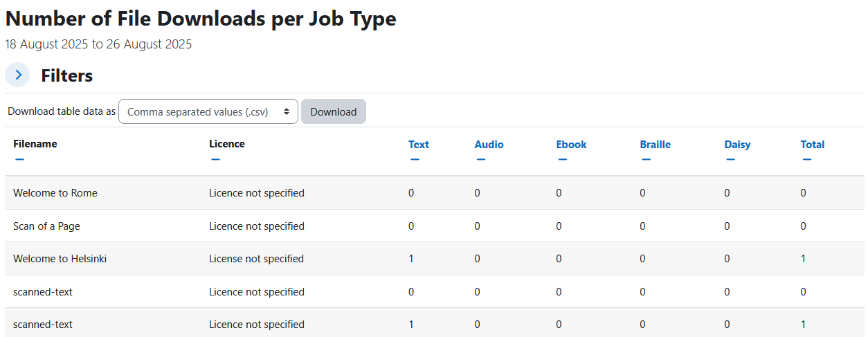868x337 pixels.
Task: Click the 'Download table data as' label
Action: [x=62, y=111]
